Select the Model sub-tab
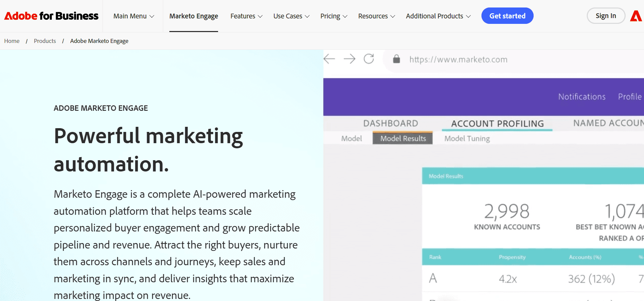The width and height of the screenshot is (644, 301). tap(352, 138)
